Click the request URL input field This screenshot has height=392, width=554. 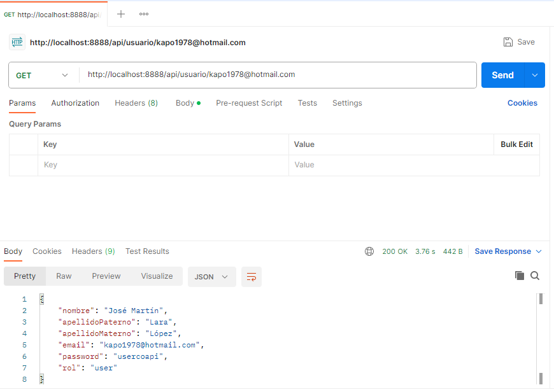point(278,75)
